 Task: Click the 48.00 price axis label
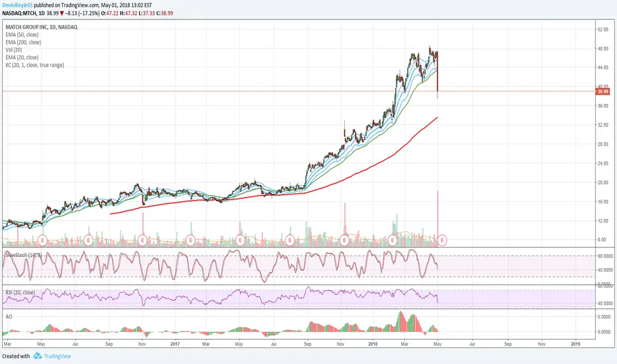click(x=603, y=49)
